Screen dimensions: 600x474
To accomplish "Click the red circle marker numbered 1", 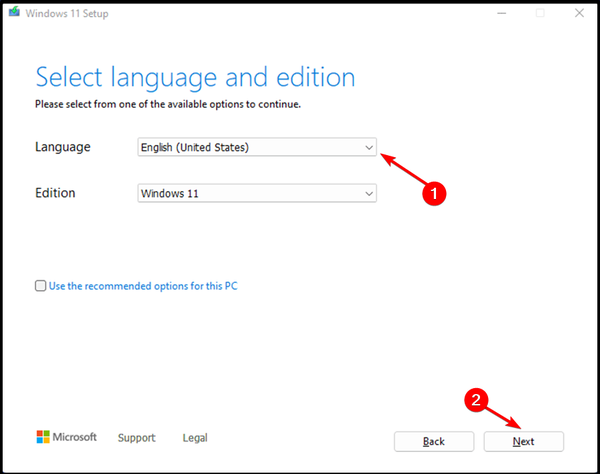I will 434,193.
